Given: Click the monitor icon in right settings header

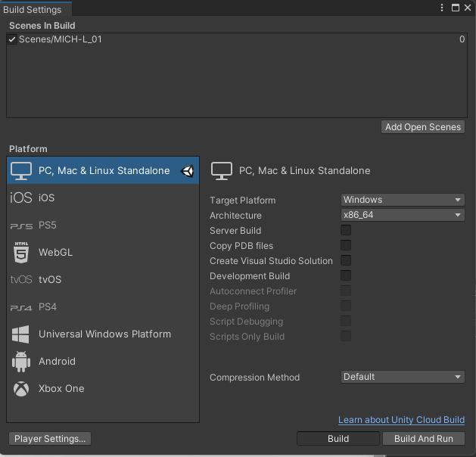Looking at the screenshot, I should click(222, 171).
